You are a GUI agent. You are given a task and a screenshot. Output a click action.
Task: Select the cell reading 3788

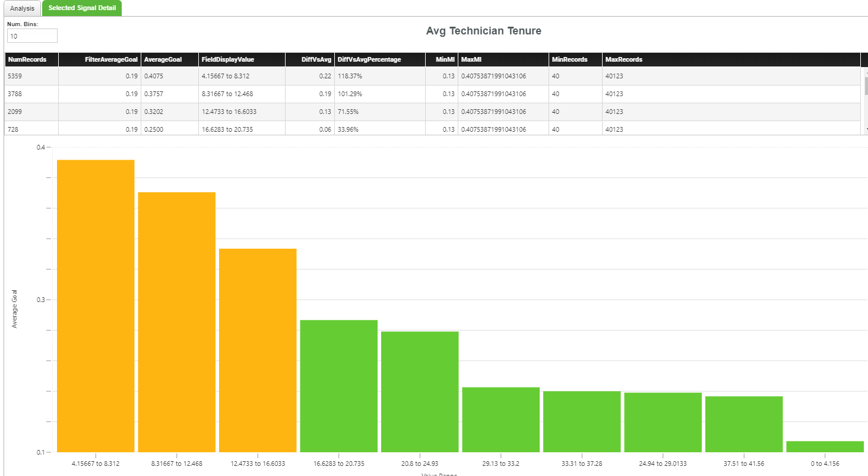[31, 94]
